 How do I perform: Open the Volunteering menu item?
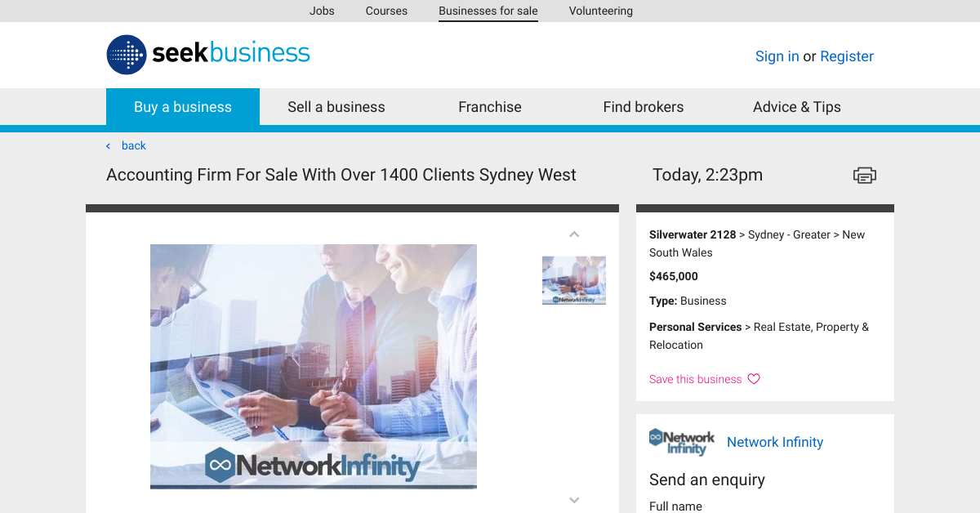(600, 11)
